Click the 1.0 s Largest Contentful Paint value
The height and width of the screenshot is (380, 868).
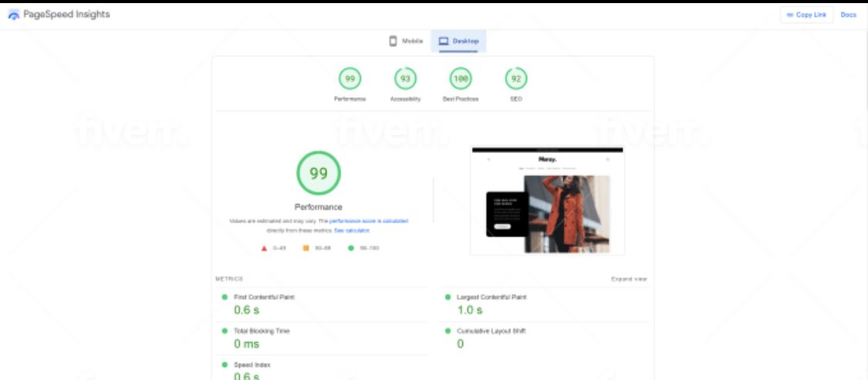pyautogui.click(x=469, y=310)
